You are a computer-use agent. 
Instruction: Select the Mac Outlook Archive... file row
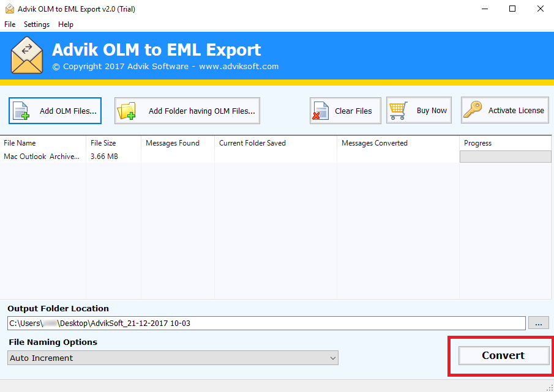275,157
